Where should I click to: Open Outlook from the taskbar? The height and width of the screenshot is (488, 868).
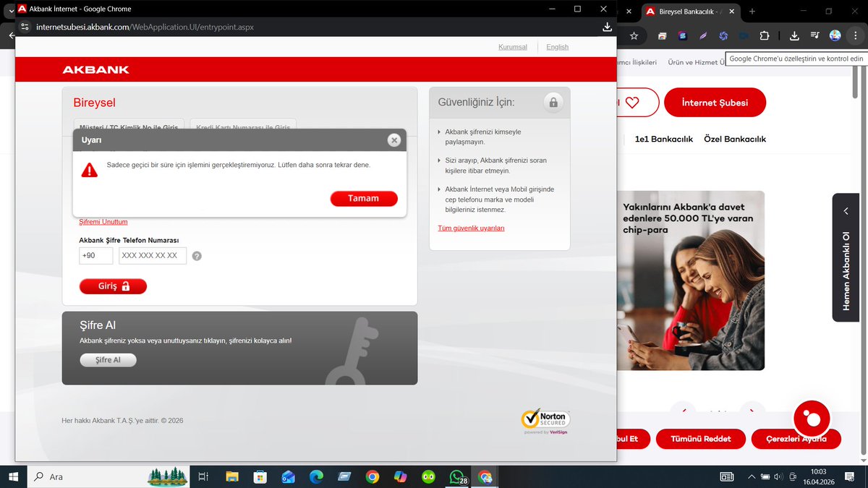pos(289,477)
